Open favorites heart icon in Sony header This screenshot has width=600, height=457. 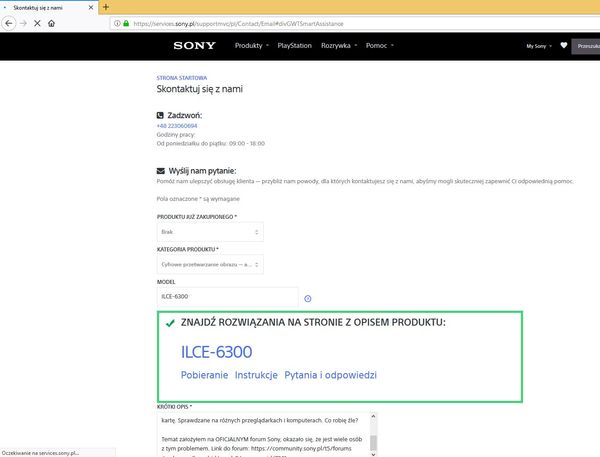point(563,46)
